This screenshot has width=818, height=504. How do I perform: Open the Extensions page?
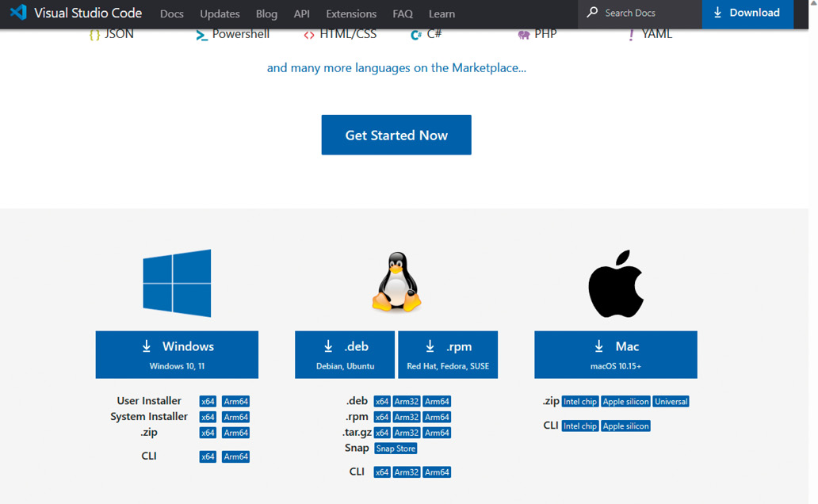(x=351, y=14)
